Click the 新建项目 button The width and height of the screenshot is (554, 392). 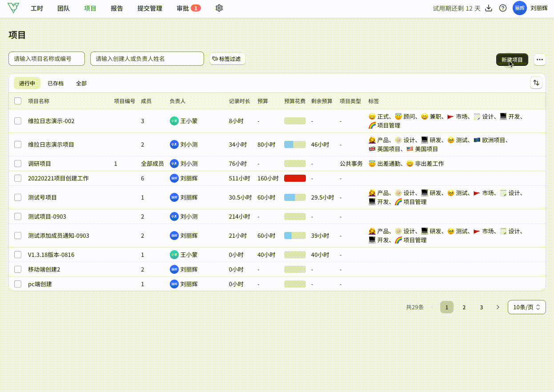tap(512, 60)
